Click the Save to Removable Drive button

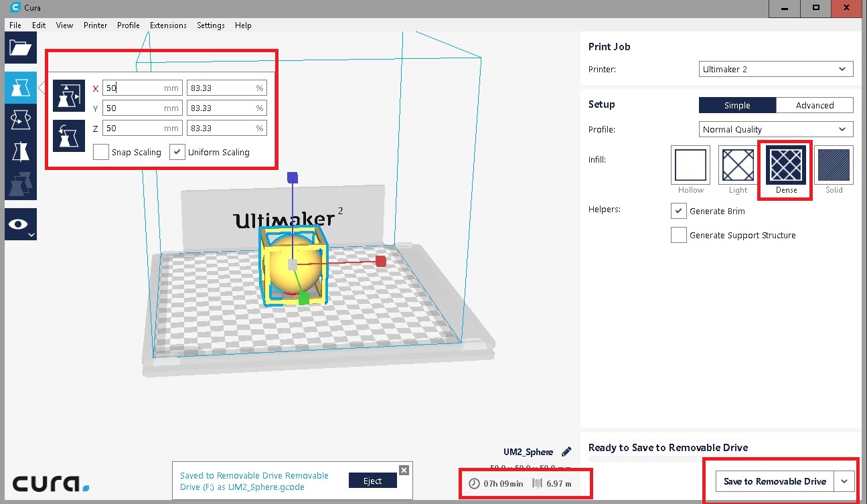tap(775, 481)
